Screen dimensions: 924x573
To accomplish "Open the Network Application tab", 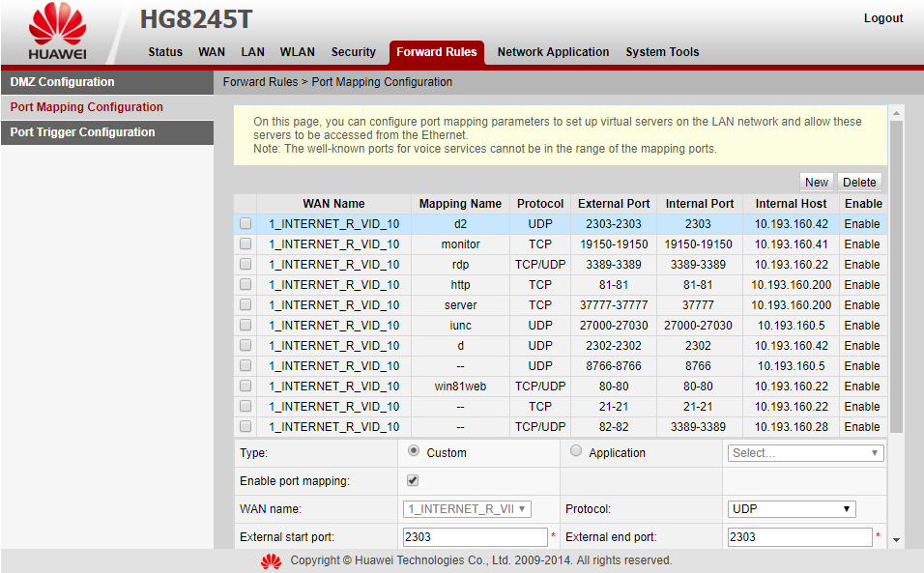I will click(553, 52).
